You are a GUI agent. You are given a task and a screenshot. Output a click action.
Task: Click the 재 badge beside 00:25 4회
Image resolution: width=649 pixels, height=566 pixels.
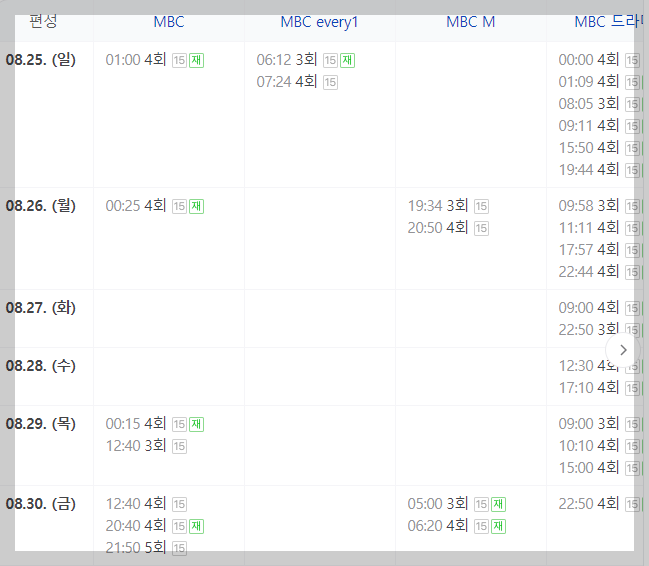click(197, 206)
